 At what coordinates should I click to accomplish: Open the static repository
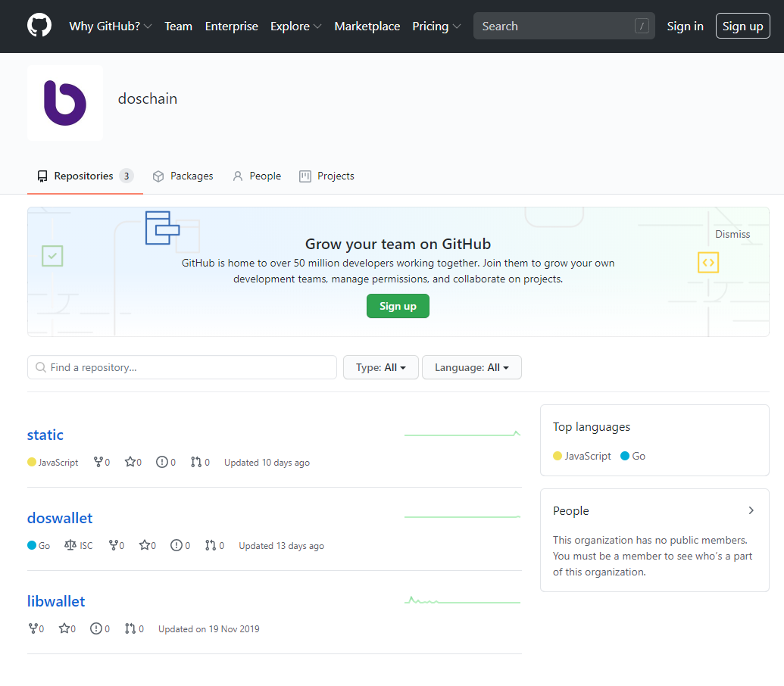(45, 435)
